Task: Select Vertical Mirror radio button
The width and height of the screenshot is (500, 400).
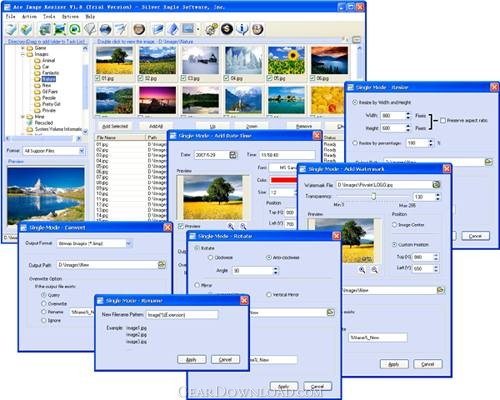Action: coord(269,295)
